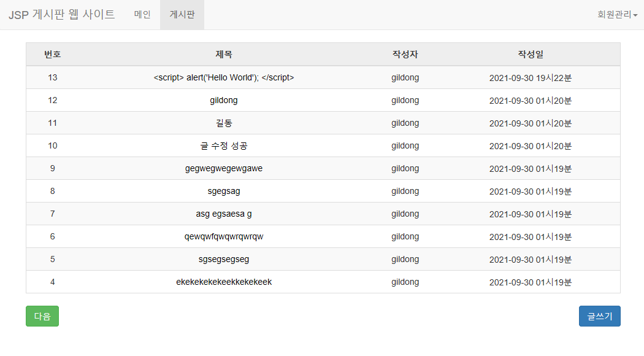Click the 번호 column header

tap(53, 54)
